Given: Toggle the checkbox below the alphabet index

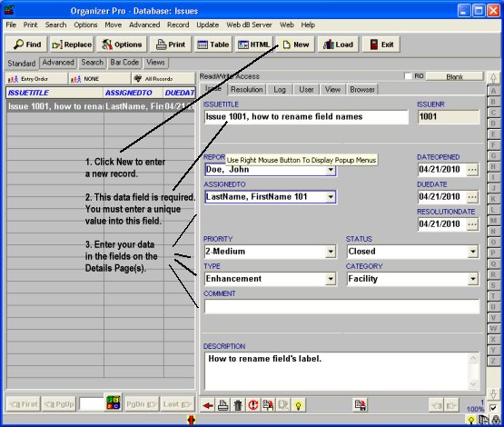Looking at the screenshot, I should click(x=493, y=408).
